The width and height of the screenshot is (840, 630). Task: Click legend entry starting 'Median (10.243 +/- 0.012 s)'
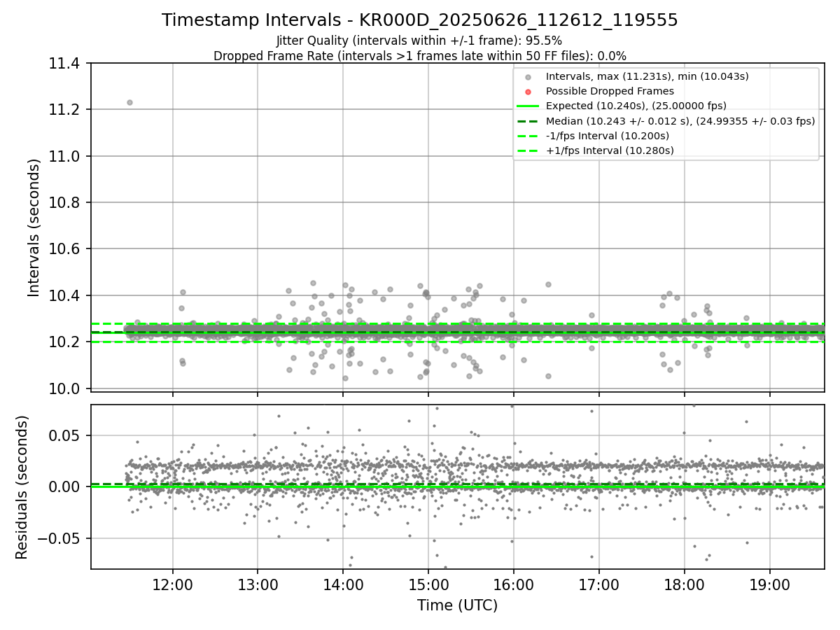(x=680, y=121)
